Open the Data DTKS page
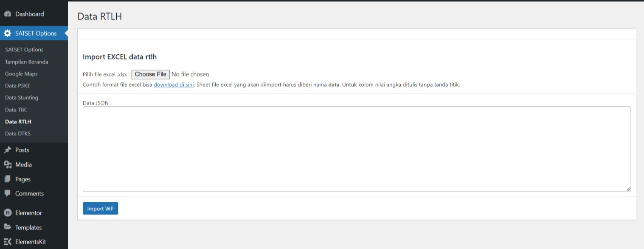 [18, 133]
